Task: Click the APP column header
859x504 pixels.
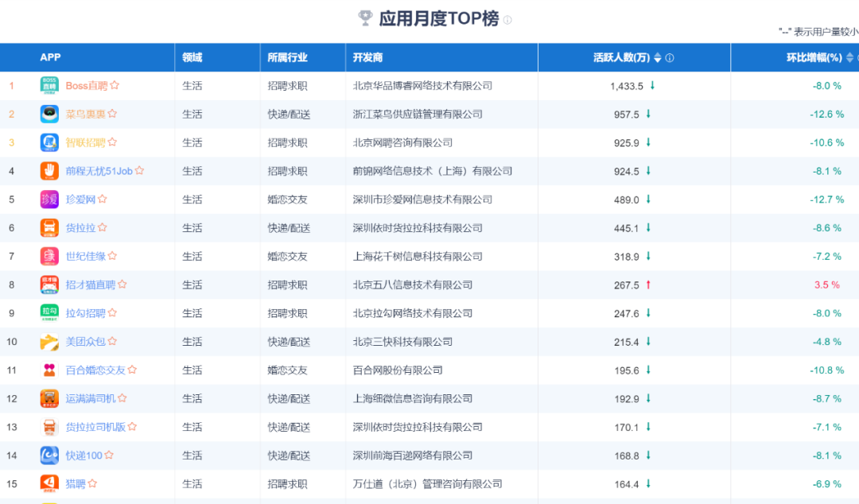Action: point(50,57)
